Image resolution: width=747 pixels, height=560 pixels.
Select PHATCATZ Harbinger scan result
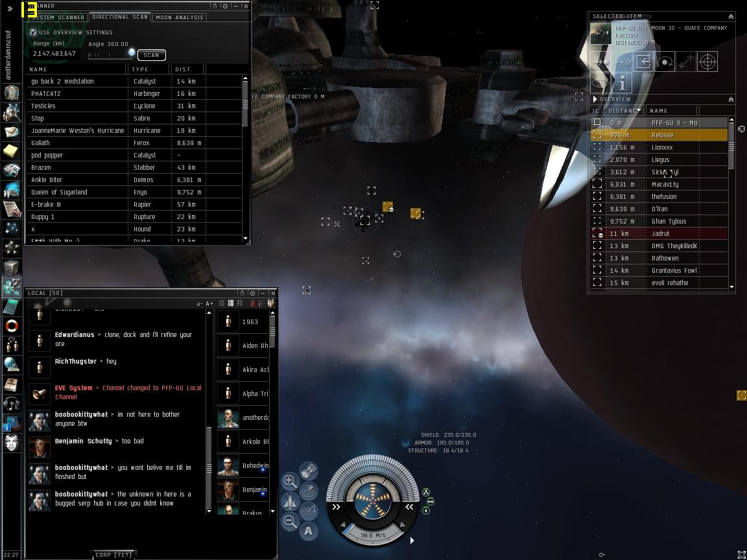click(x=134, y=94)
